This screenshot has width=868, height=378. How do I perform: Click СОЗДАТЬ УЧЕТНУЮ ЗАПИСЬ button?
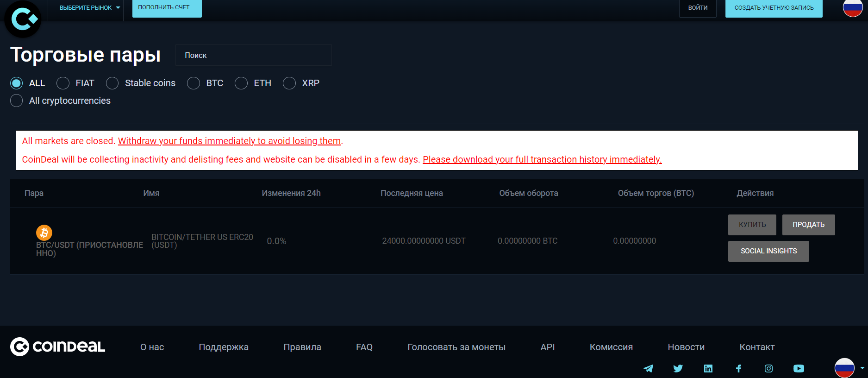(x=774, y=8)
